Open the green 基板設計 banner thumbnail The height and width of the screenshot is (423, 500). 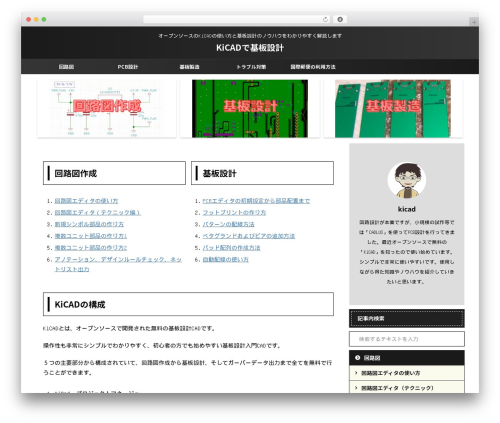(250, 109)
